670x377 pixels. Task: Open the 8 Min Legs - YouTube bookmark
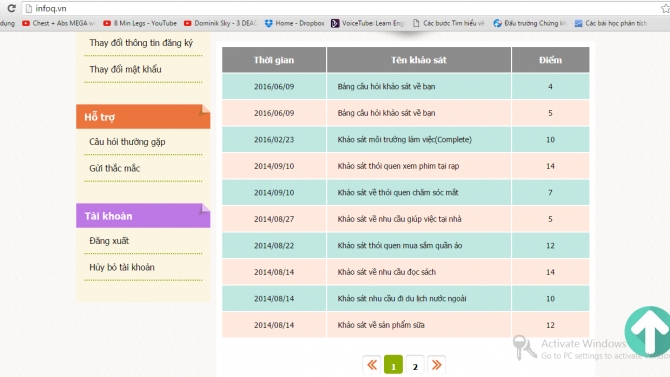[140, 23]
